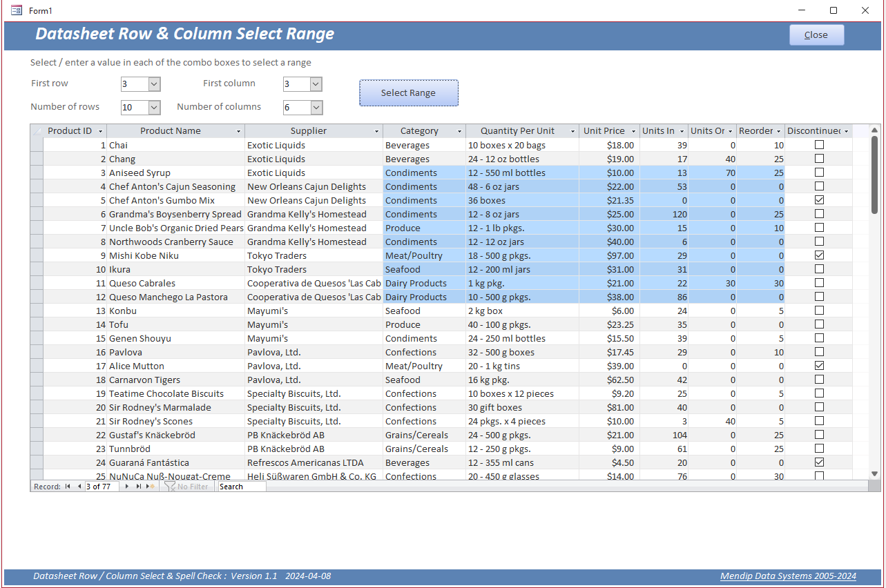Click the scroll up arrow of datasheet
Screen dimensions: 886x588
tap(874, 130)
